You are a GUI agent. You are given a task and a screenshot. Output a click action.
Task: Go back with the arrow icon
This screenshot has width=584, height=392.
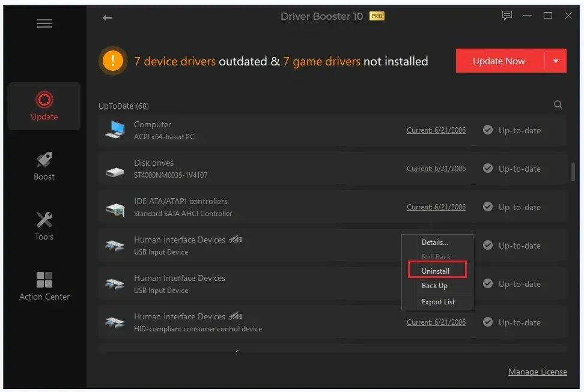coord(108,17)
